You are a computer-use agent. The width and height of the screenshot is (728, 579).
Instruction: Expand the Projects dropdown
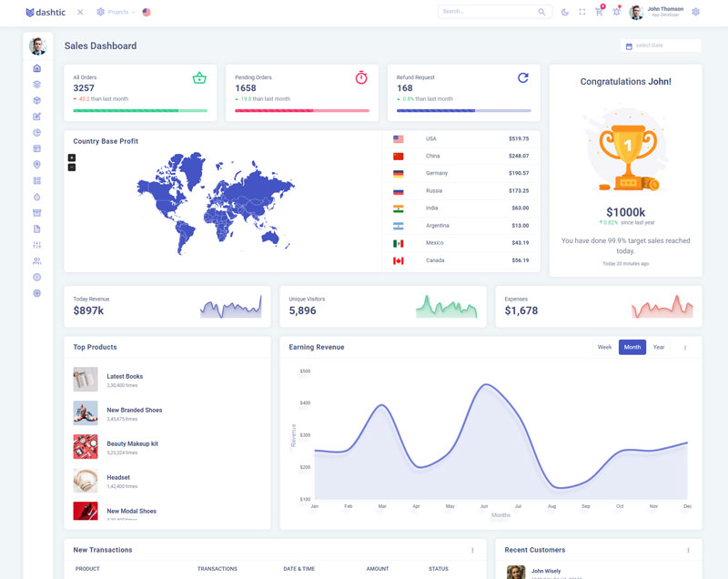(x=116, y=12)
